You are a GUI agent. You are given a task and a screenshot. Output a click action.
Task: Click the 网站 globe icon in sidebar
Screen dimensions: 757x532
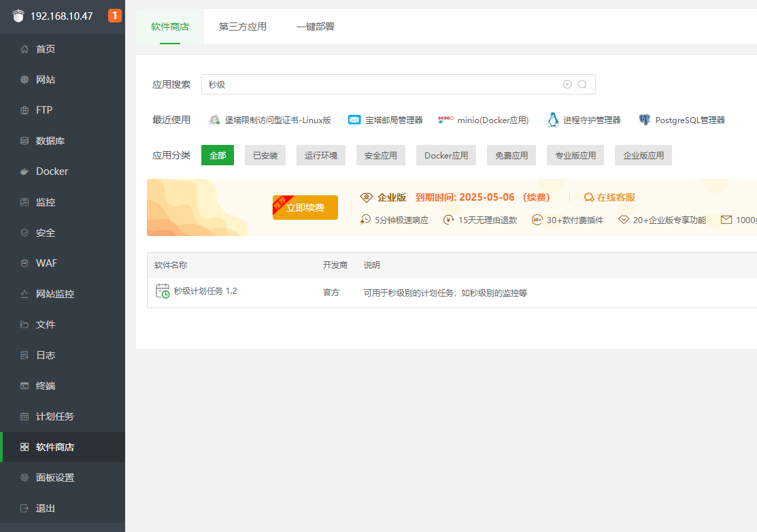click(x=24, y=80)
